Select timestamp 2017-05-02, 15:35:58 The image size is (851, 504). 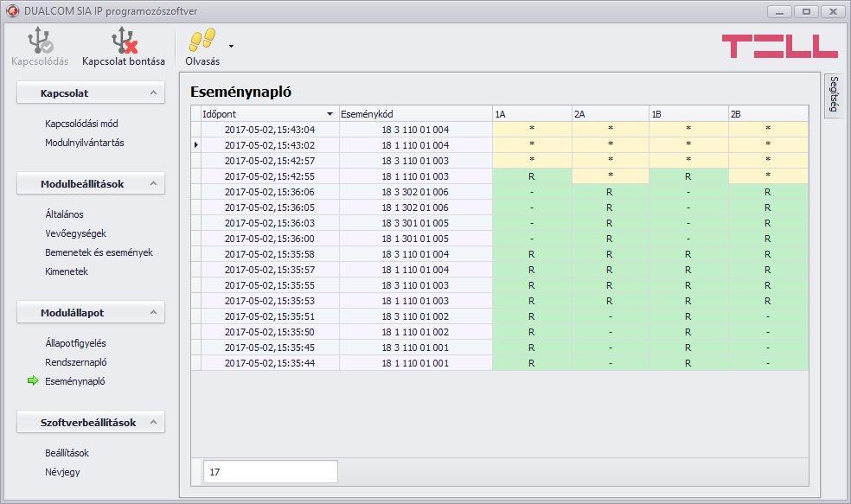point(270,254)
